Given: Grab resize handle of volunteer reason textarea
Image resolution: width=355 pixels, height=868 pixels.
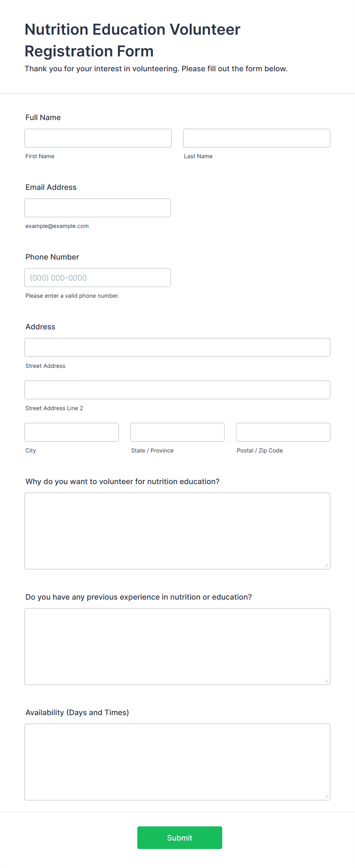Looking at the screenshot, I should point(326,565).
